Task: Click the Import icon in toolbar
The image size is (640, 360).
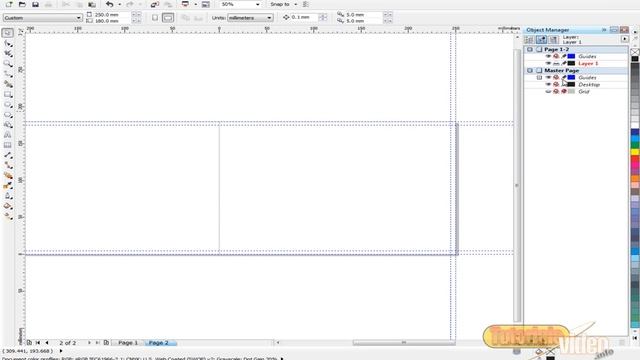Action: click(155, 4)
